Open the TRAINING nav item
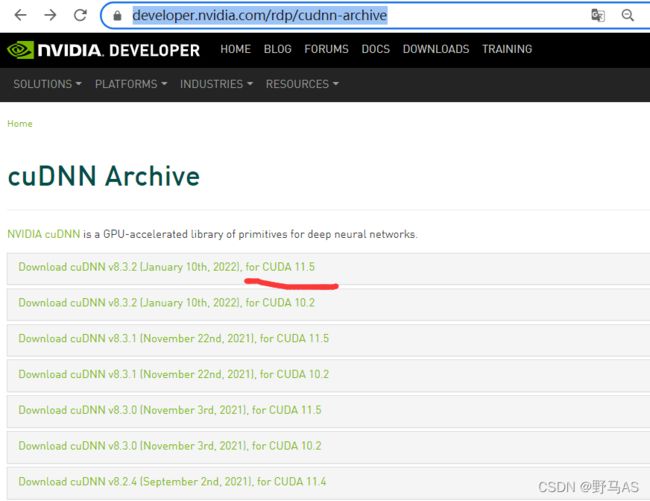Screen dimensions: 650x501 click(x=507, y=49)
